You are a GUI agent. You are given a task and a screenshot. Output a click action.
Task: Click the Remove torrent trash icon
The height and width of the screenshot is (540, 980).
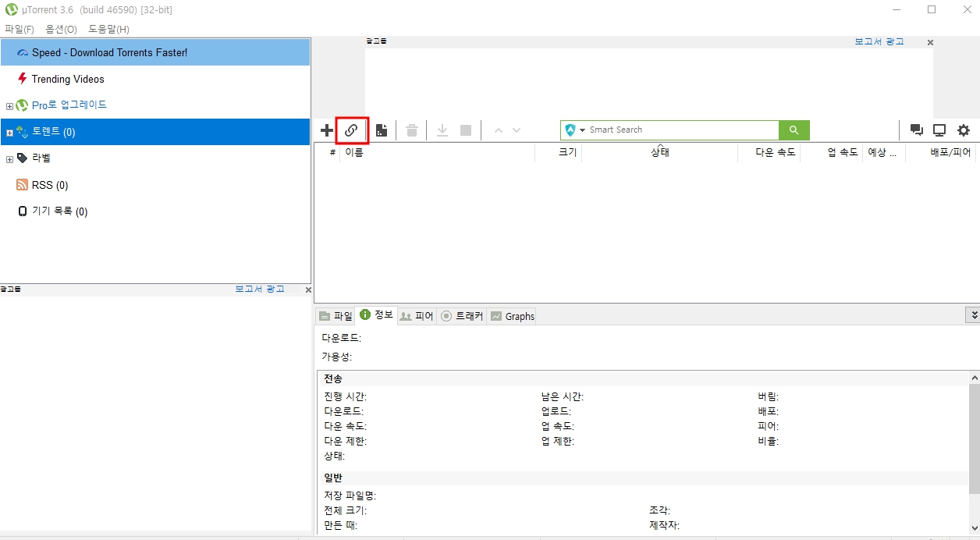coord(412,130)
